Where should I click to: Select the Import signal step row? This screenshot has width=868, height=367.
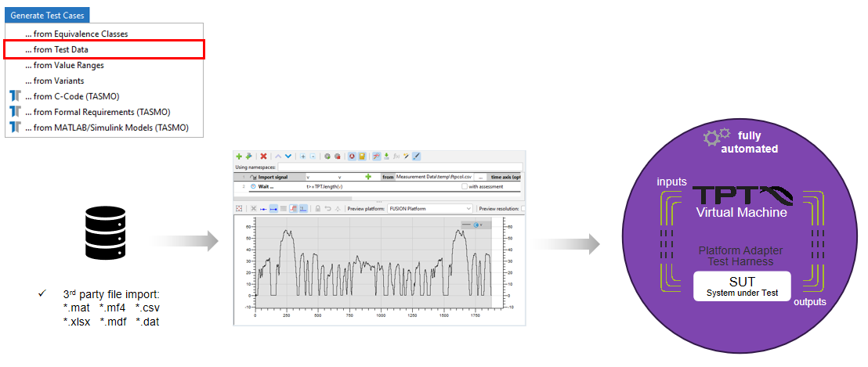(378, 177)
